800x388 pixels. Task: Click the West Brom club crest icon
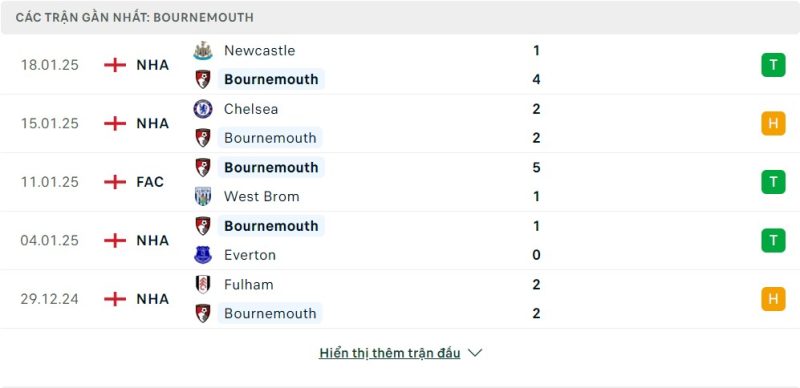tap(203, 197)
